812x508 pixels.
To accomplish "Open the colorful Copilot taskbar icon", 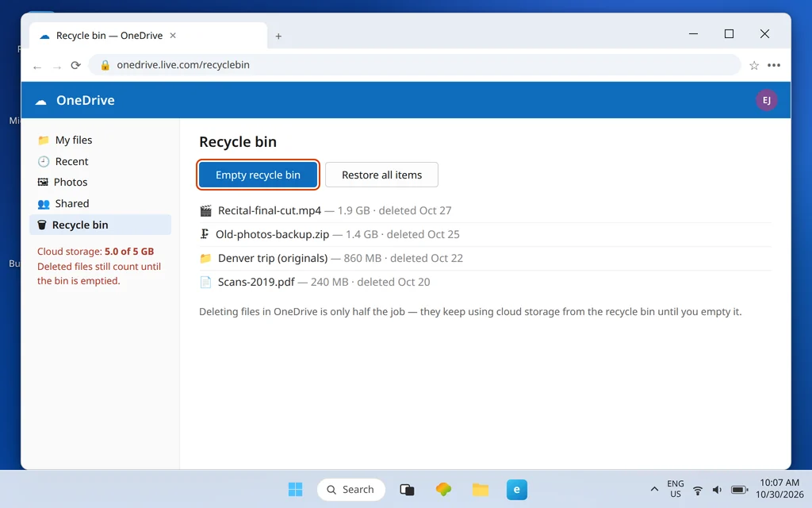I will pyautogui.click(x=443, y=489).
